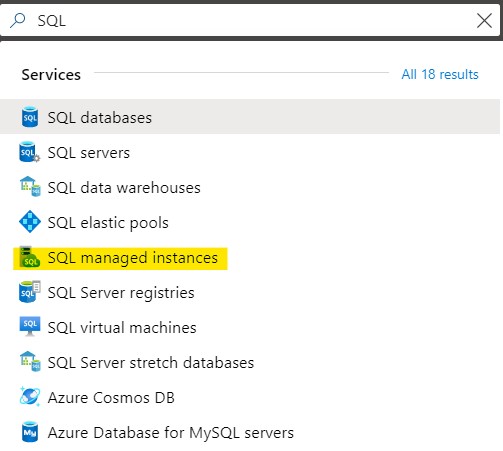
Task: Click the SQL elastic pools icon
Action: click(x=30, y=221)
